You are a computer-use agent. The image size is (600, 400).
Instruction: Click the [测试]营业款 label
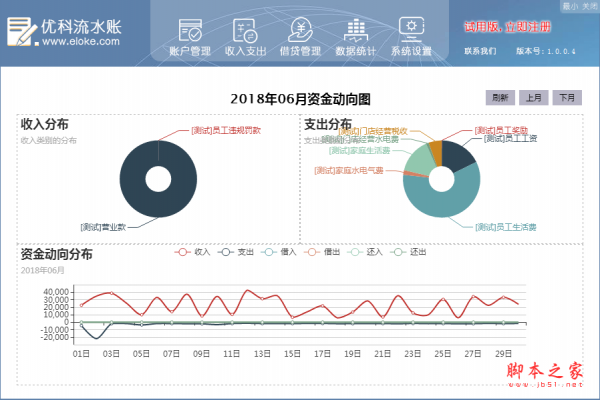point(103,227)
